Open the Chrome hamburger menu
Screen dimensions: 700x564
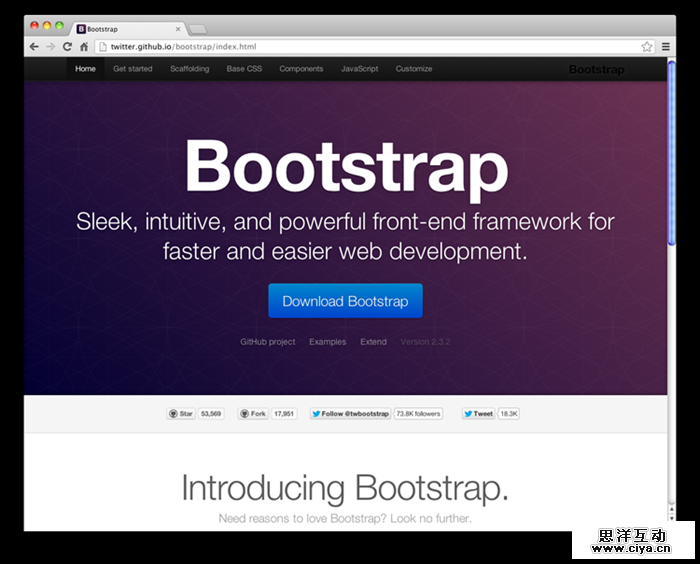666,47
